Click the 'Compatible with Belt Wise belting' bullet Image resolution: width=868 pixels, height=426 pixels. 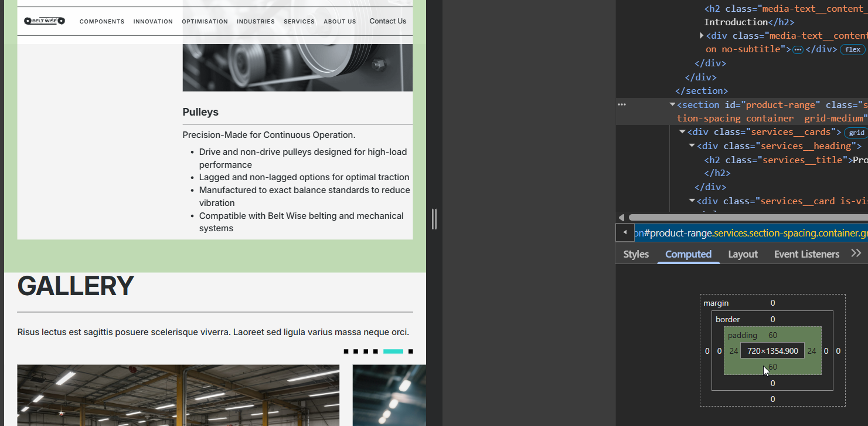[301, 222]
